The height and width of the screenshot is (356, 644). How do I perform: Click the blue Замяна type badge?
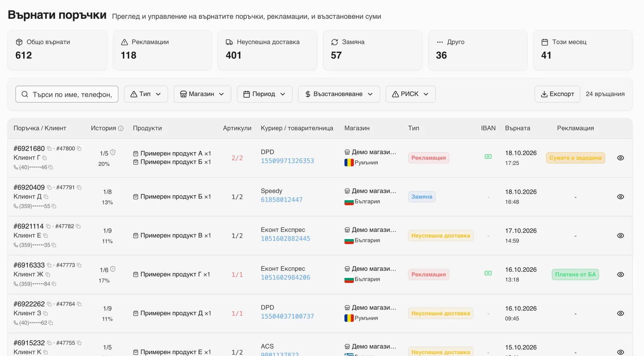pyautogui.click(x=422, y=197)
